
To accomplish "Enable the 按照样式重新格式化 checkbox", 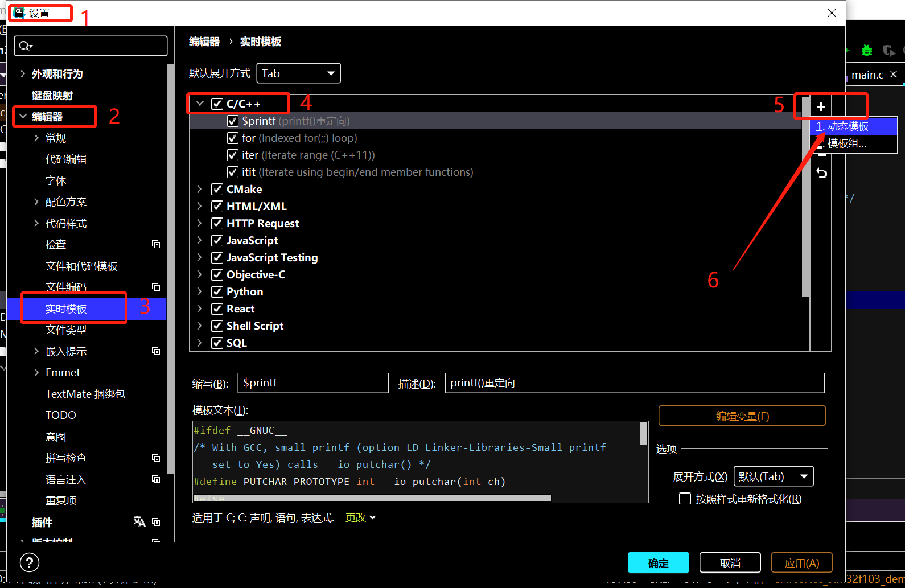I will coord(685,499).
